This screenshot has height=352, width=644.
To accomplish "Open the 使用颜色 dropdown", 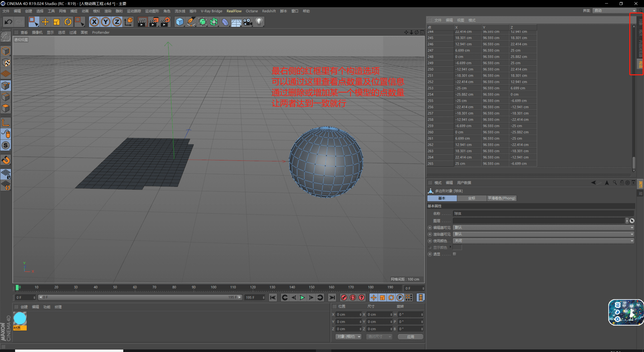I will point(543,241).
